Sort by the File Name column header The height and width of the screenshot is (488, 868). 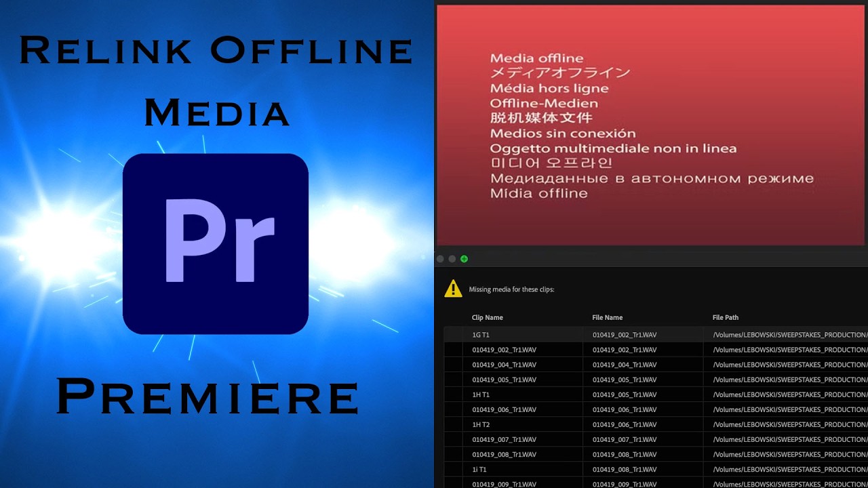608,317
